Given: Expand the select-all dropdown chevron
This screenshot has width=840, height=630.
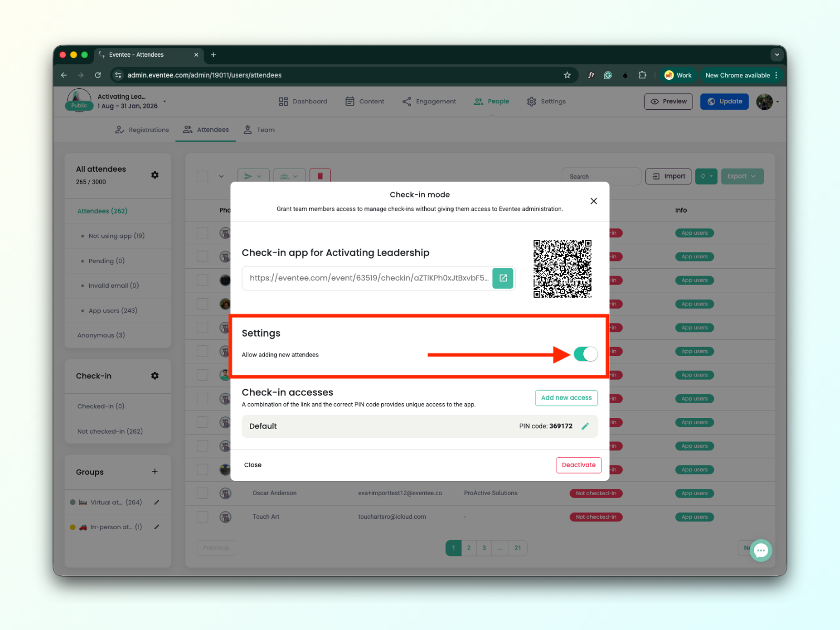Looking at the screenshot, I should point(221,176).
